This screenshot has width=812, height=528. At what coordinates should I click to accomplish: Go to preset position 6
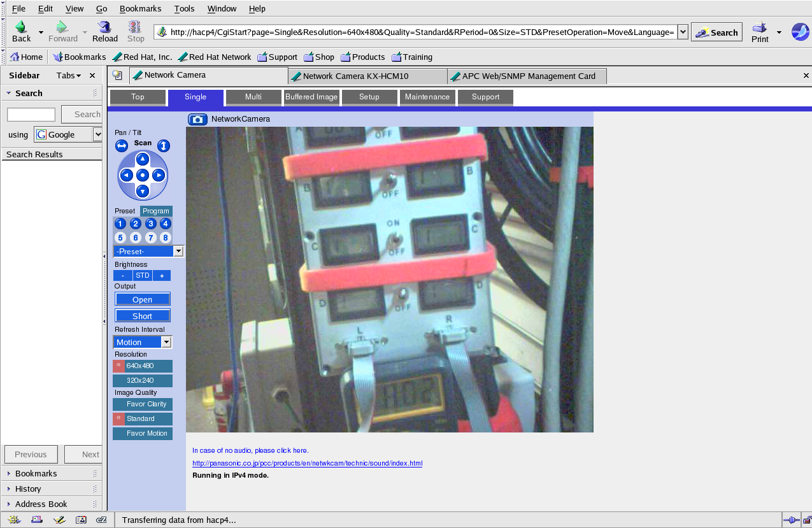click(136, 238)
